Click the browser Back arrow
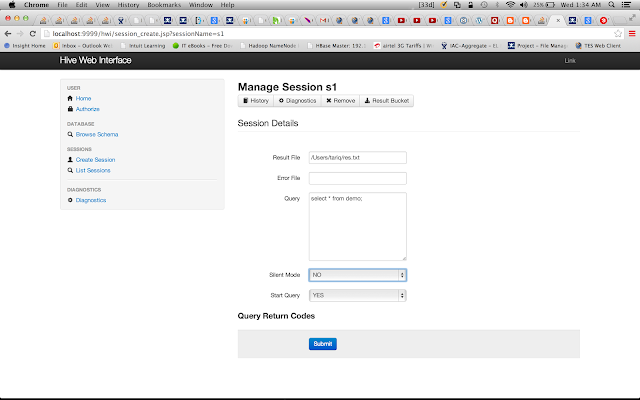 [8, 33]
